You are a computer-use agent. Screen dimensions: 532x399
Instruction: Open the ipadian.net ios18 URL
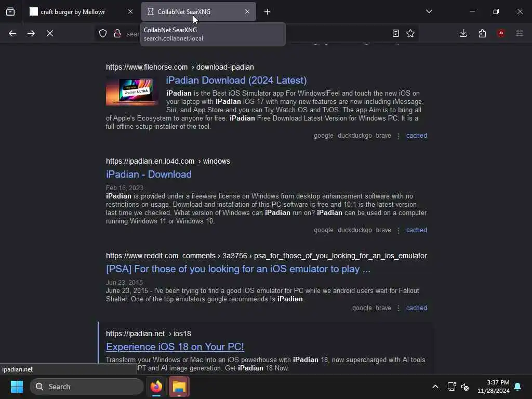click(148, 334)
